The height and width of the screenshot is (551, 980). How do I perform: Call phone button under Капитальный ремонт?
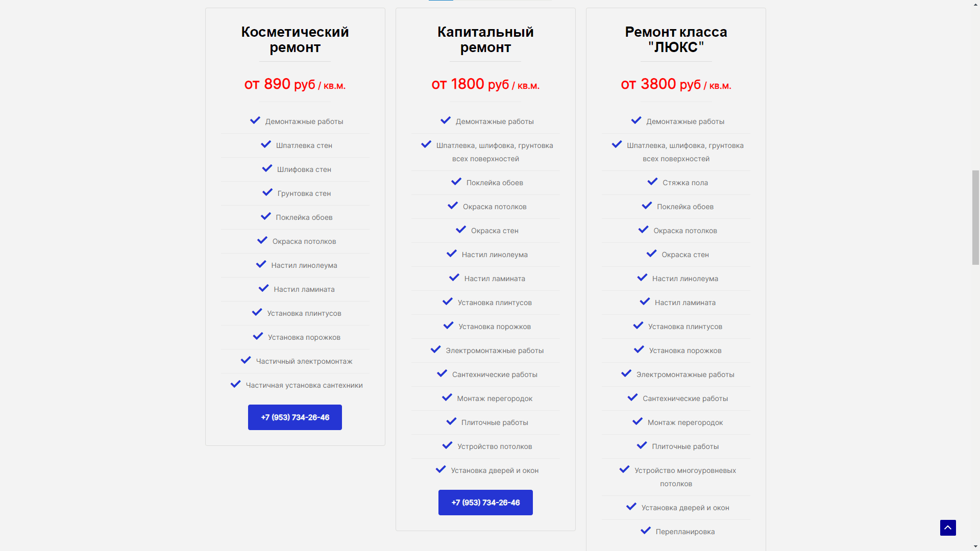coord(485,503)
